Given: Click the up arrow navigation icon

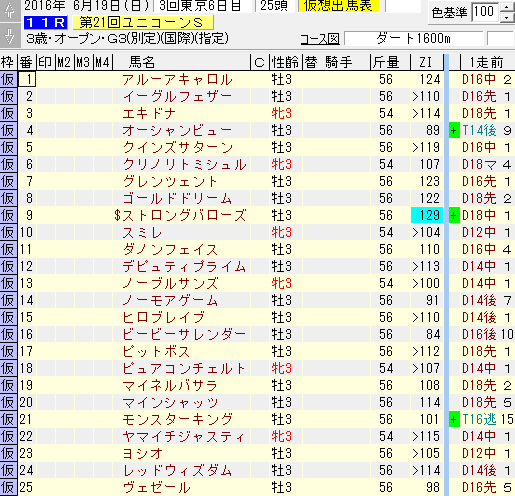Looking at the screenshot, I should coord(9,11).
